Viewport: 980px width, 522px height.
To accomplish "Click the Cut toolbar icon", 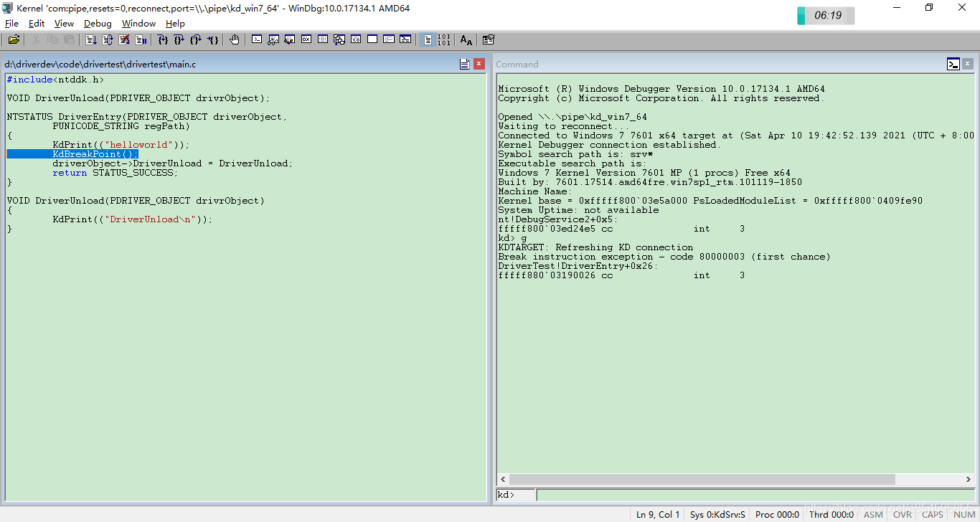I will 36,39.
